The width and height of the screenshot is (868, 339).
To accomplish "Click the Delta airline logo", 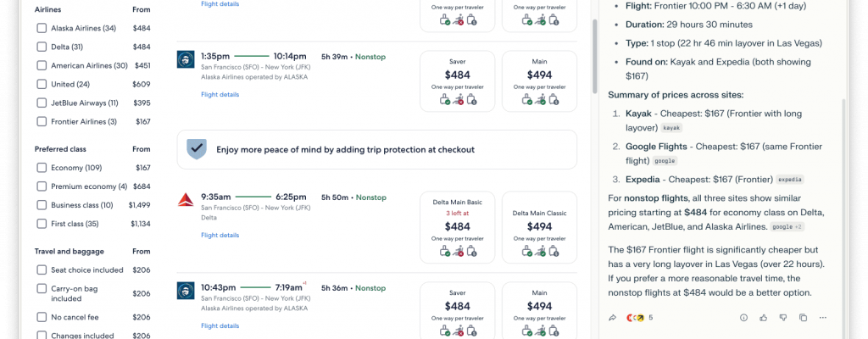I will click(186, 199).
